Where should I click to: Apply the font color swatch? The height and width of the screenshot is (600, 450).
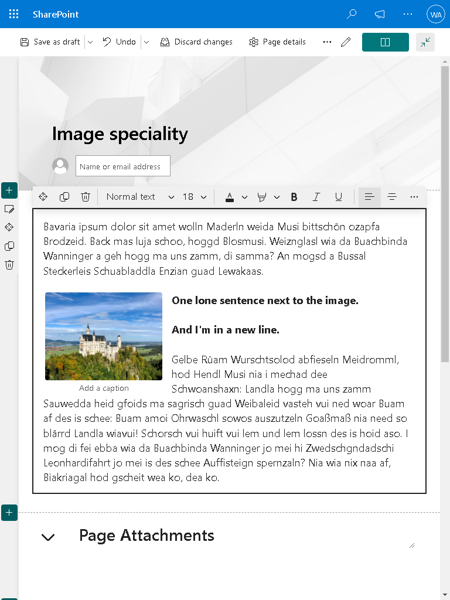coord(229,197)
